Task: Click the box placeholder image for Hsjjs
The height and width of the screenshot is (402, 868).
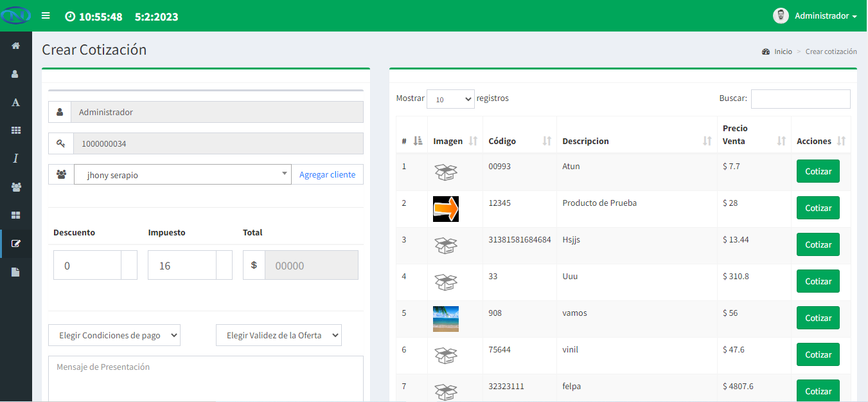Action: click(x=446, y=245)
